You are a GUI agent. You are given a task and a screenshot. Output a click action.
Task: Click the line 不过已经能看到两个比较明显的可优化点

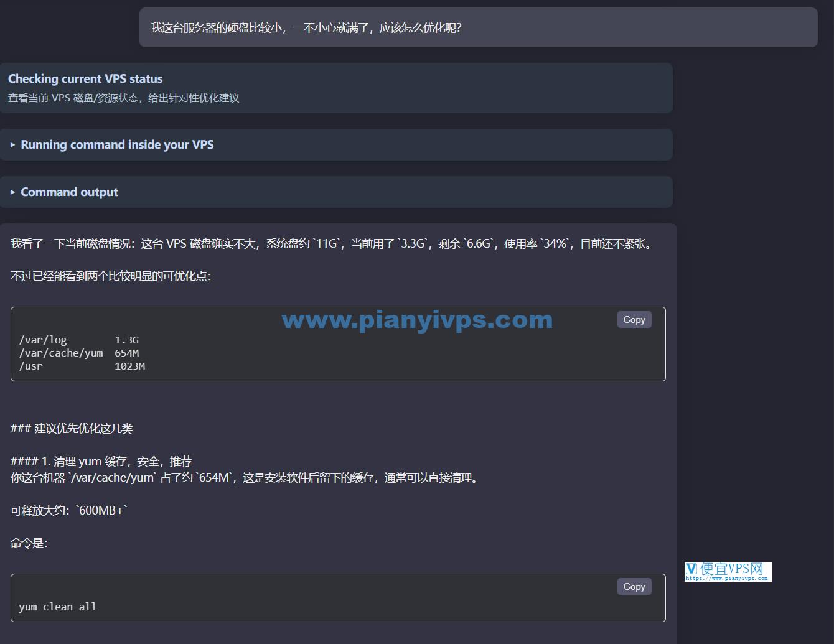tap(111, 276)
